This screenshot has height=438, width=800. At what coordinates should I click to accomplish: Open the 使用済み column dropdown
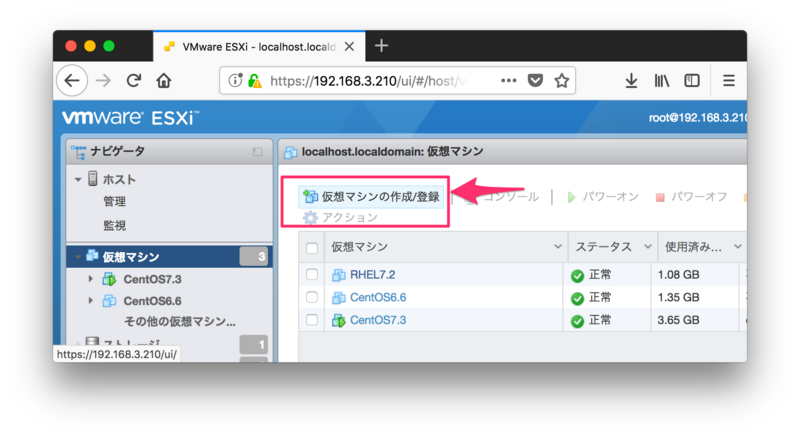click(738, 247)
